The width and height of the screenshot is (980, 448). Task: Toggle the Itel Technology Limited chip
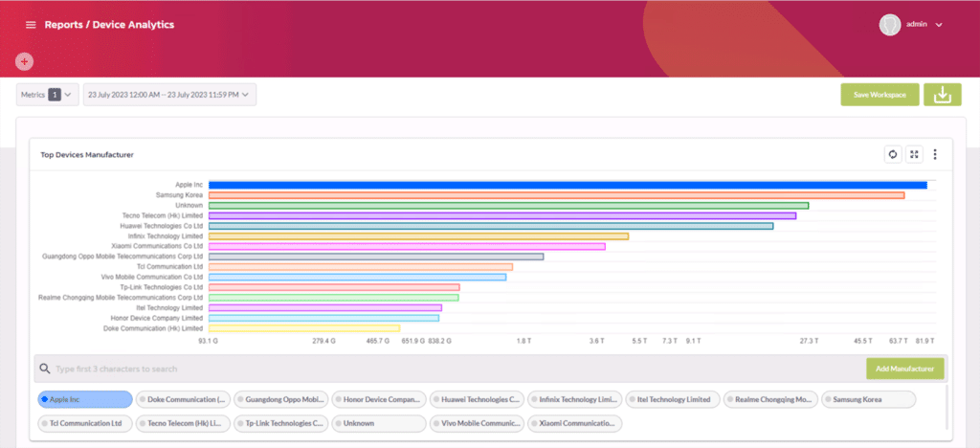(673, 399)
